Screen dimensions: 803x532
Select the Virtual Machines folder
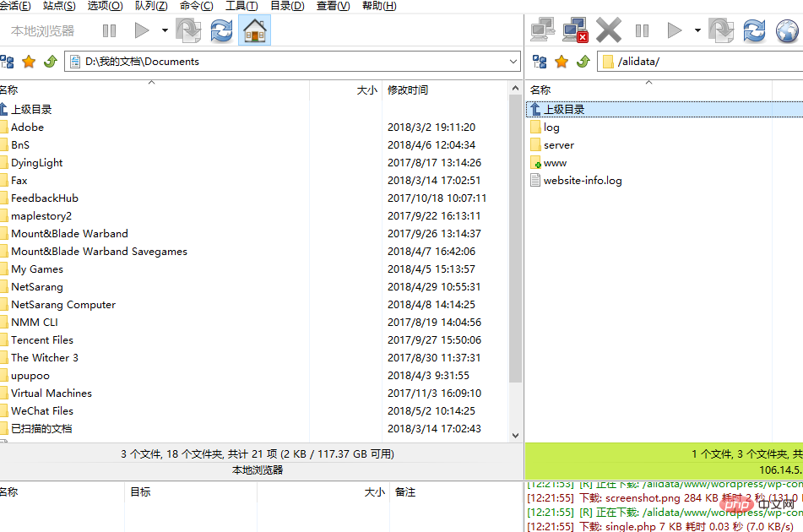52,394
